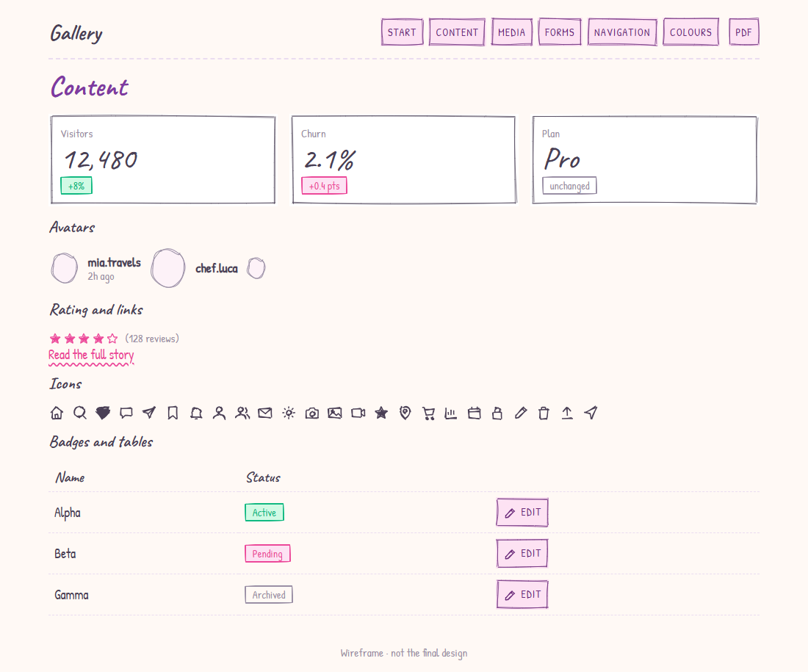Click the video camera icon

point(358,413)
